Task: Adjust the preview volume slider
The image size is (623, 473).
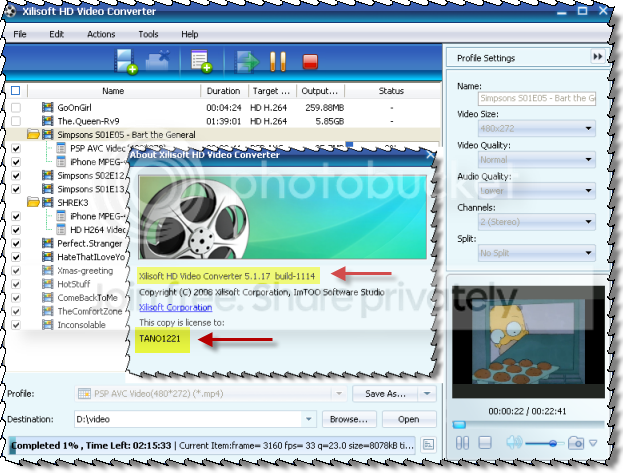Action: pos(544,443)
